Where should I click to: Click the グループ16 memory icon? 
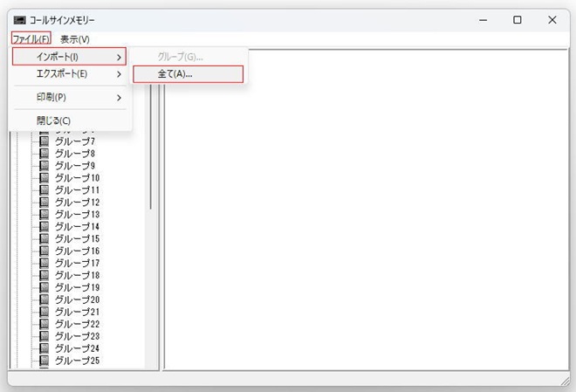click(x=45, y=251)
